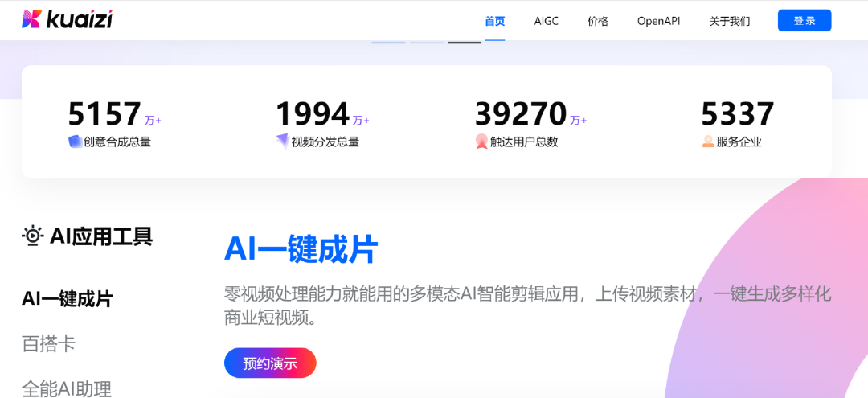Select the dark carousel indicator bar

coord(465,42)
